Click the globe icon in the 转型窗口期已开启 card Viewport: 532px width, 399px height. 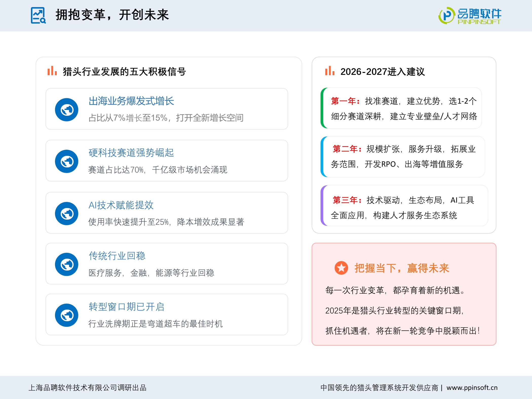click(x=67, y=315)
